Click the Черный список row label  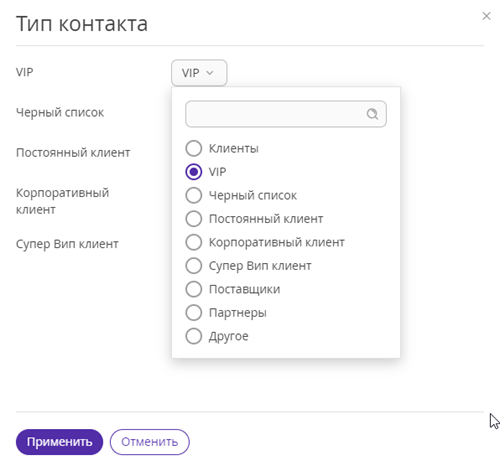[60, 113]
